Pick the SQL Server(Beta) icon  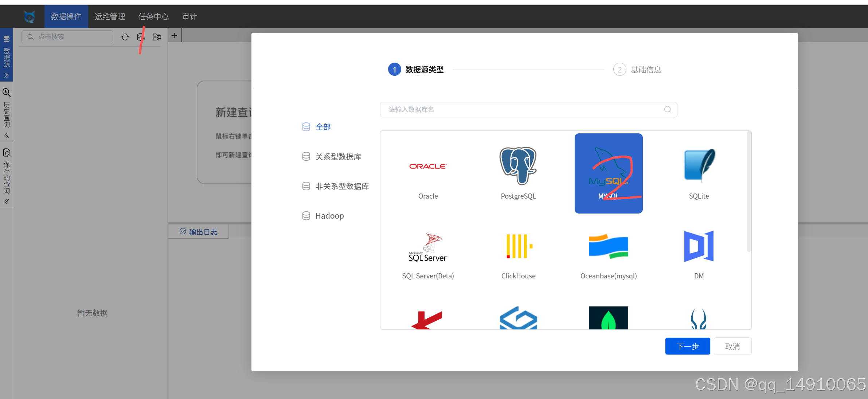[x=428, y=248]
